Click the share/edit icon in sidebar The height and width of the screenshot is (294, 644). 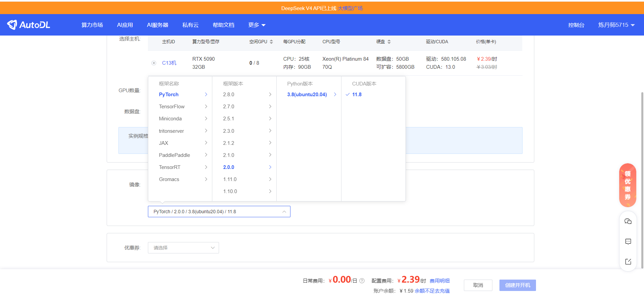coord(628,261)
